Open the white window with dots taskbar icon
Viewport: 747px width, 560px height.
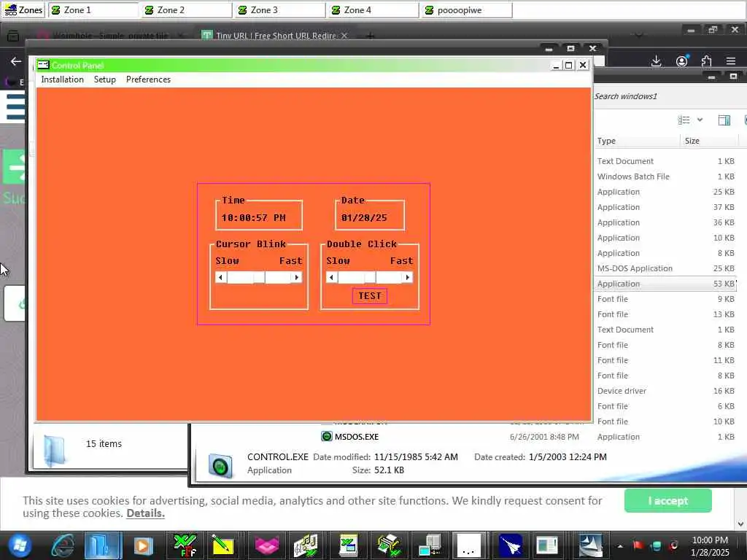(x=469, y=545)
